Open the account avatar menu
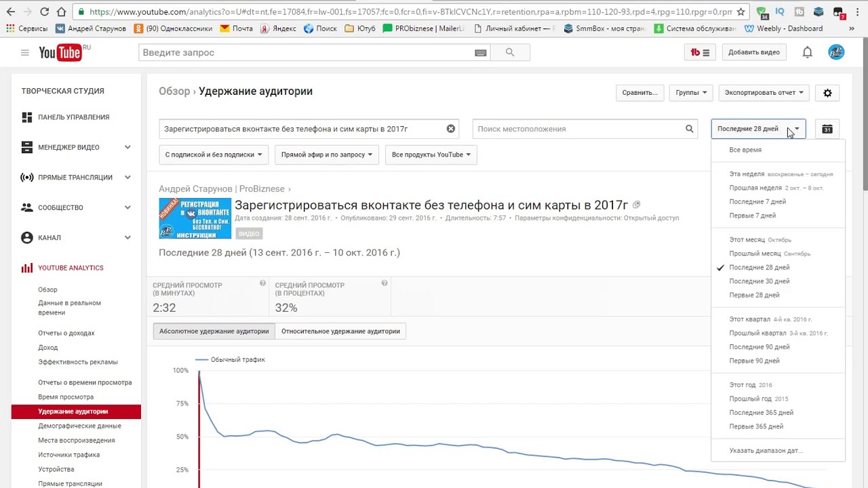Viewport: 868px width, 488px height. [x=836, y=52]
